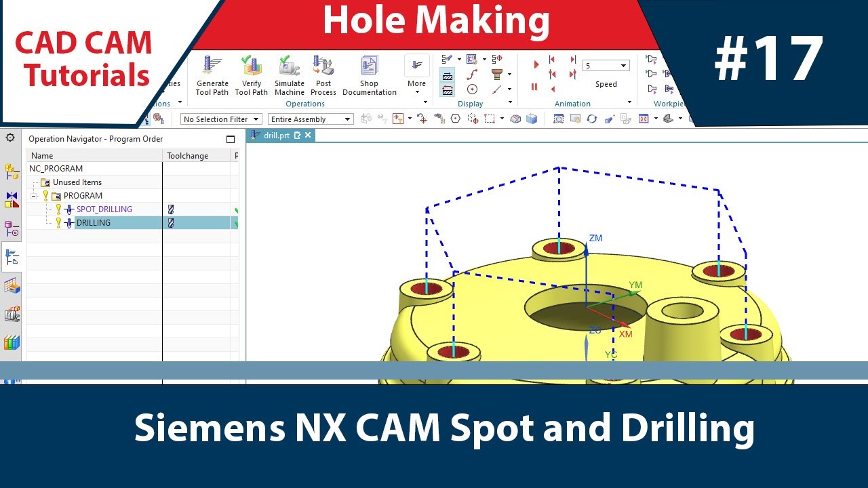The width and height of the screenshot is (868, 488).
Task: Switch to Operation Navigator tab icon
Action: pos(12,257)
